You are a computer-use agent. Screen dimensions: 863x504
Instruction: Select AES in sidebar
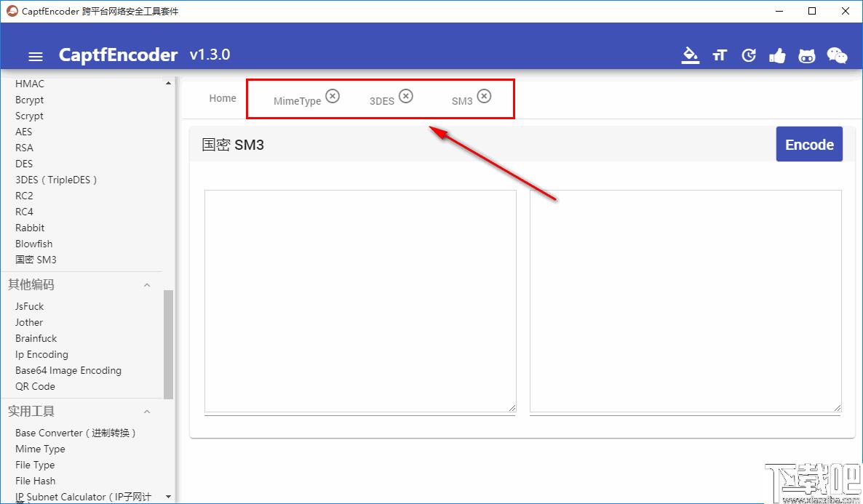[24, 132]
